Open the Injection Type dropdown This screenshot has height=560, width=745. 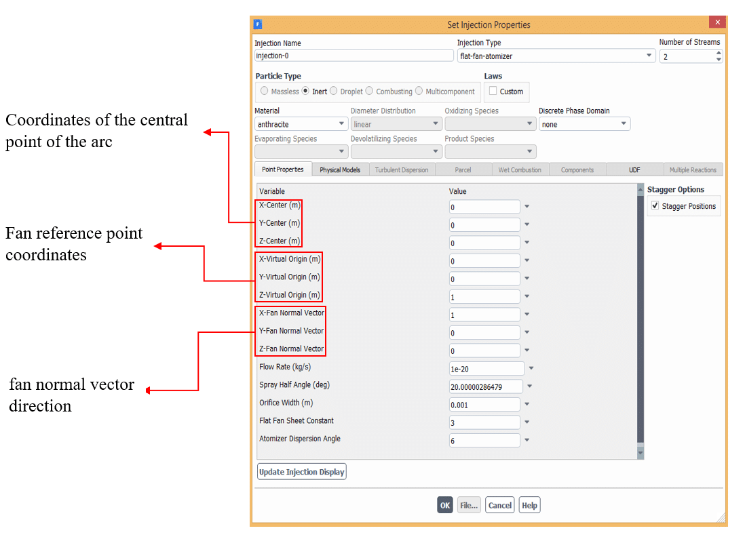tap(556, 56)
